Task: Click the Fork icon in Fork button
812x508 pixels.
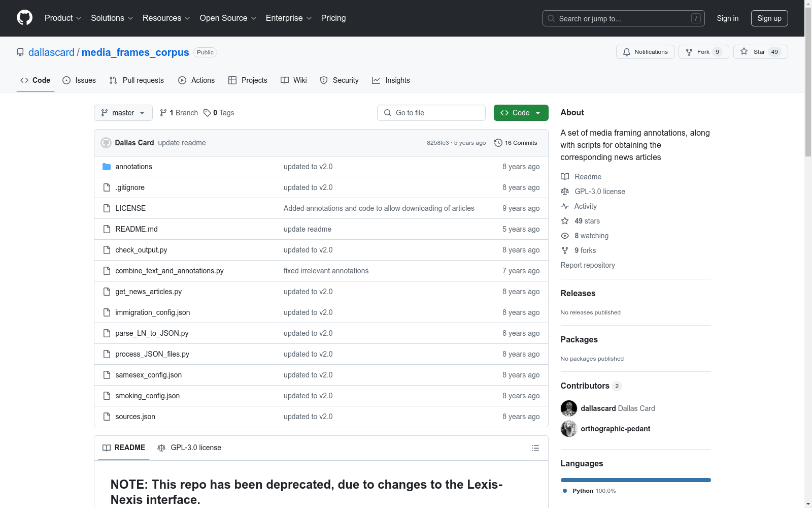Action: [x=689, y=52]
